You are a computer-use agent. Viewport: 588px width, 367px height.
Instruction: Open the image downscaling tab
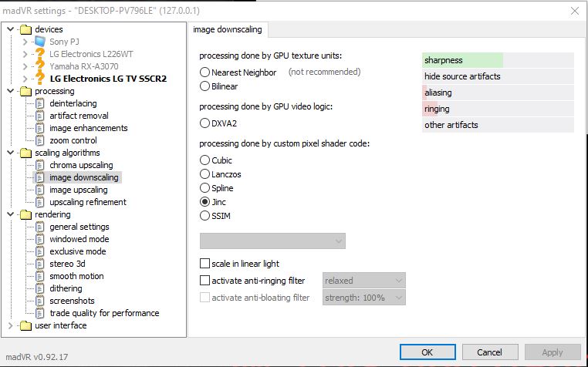point(228,29)
